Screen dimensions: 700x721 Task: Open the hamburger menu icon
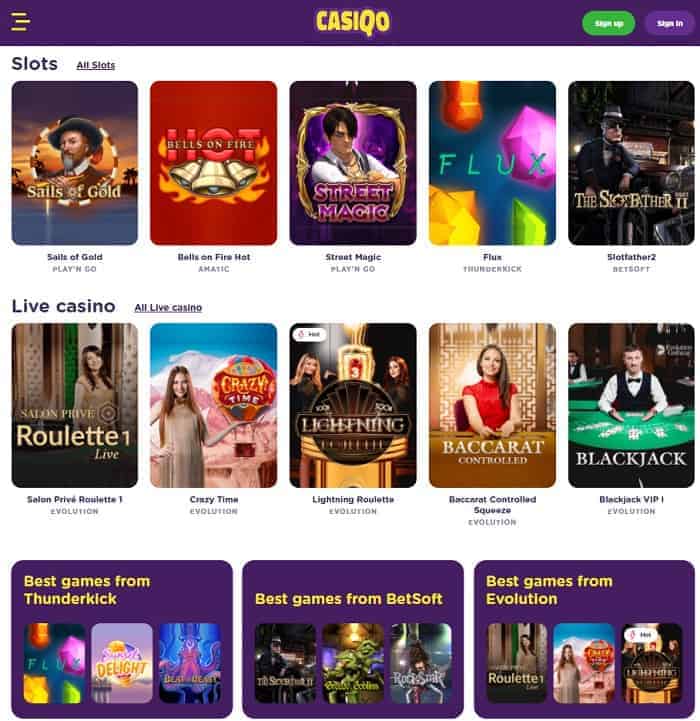tap(20, 22)
